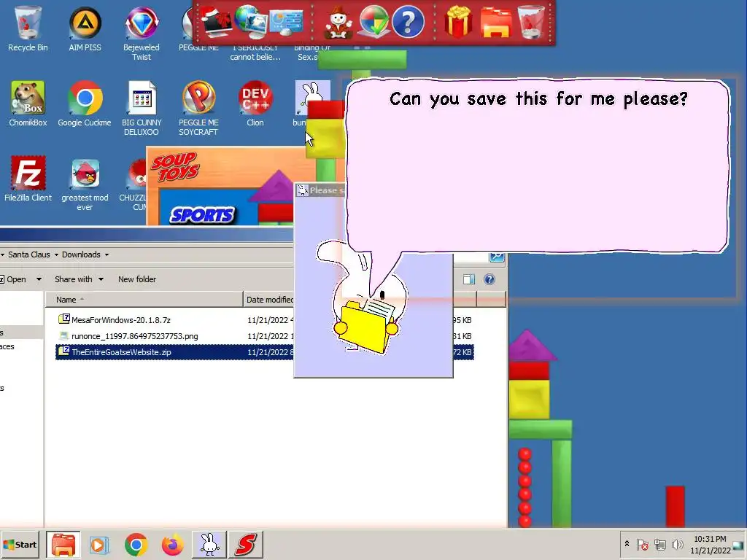Click New folder in the Explorer toolbar
The height and width of the screenshot is (560, 747).
(137, 279)
